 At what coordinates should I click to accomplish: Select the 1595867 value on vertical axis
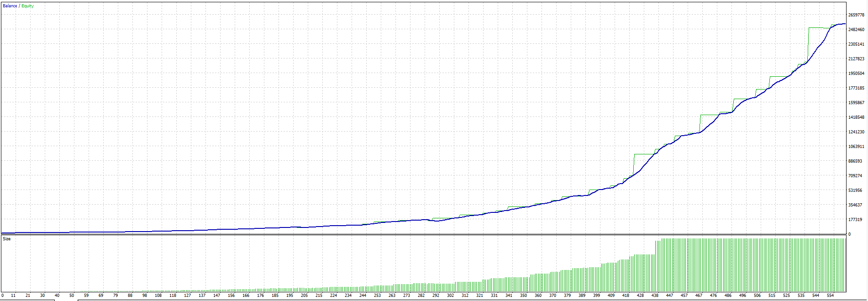point(856,103)
